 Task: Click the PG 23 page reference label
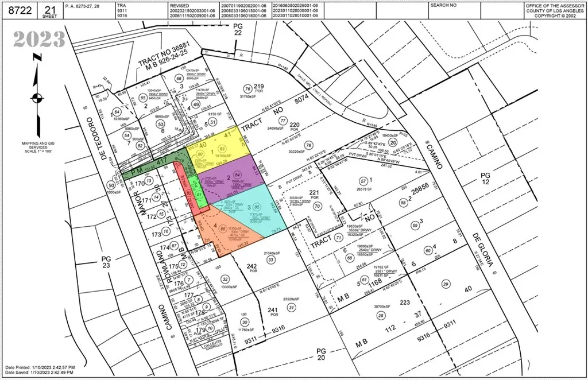[106, 262]
